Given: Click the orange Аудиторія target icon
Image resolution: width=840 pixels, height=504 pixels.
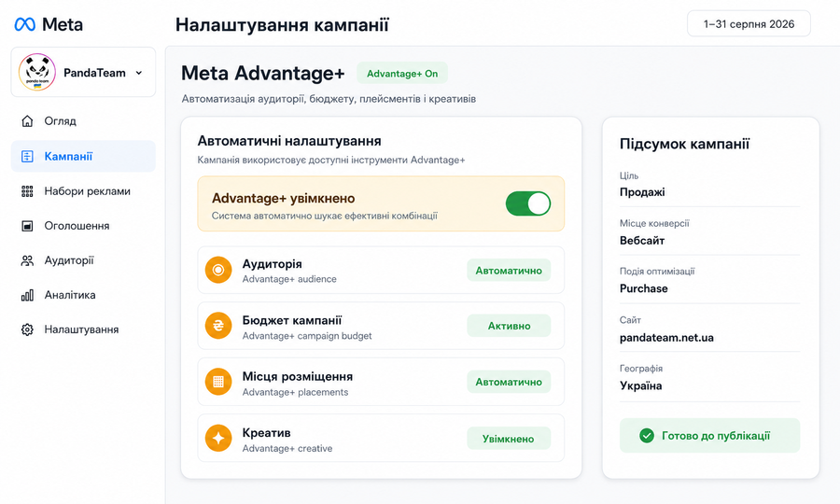Looking at the screenshot, I should pos(218,270).
